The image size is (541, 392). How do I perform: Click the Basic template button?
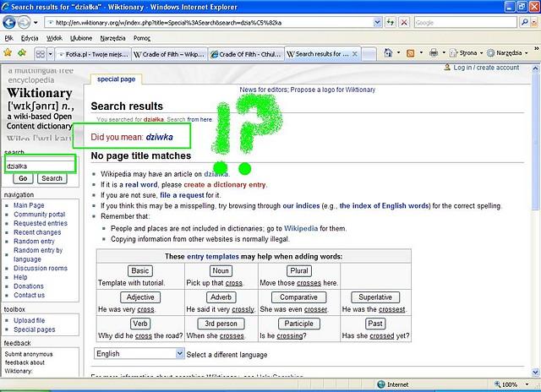140,270
